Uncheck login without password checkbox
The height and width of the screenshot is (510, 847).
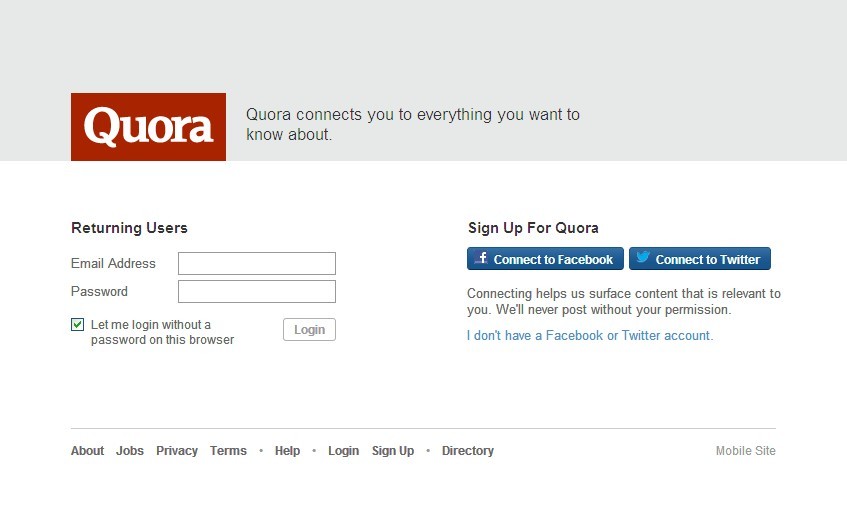[x=77, y=324]
